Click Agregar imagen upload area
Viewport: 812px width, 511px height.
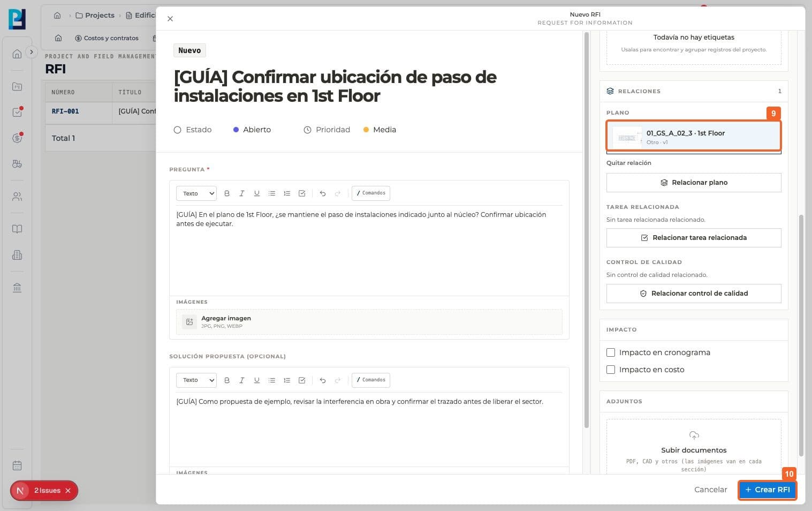369,322
